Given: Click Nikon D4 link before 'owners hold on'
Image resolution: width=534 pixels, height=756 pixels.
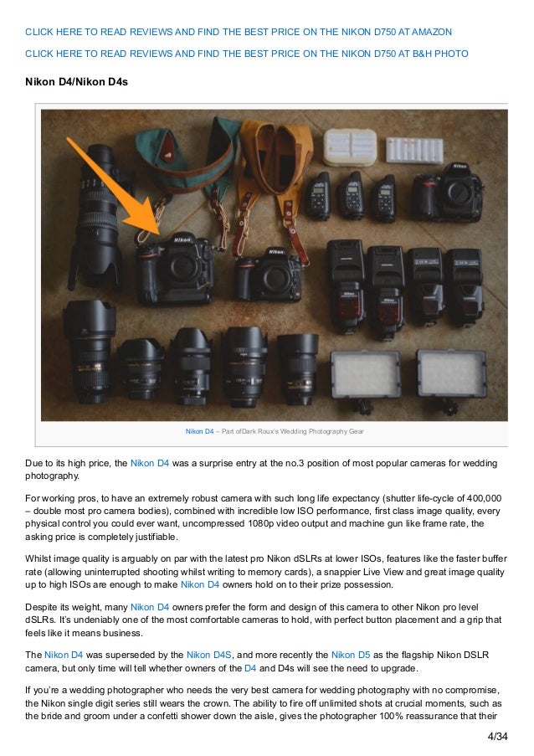Looking at the screenshot, I should pyautogui.click(x=200, y=584).
